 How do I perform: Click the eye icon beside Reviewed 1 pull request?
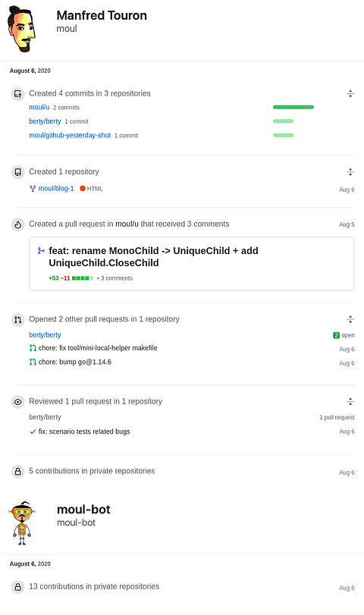pyautogui.click(x=17, y=402)
